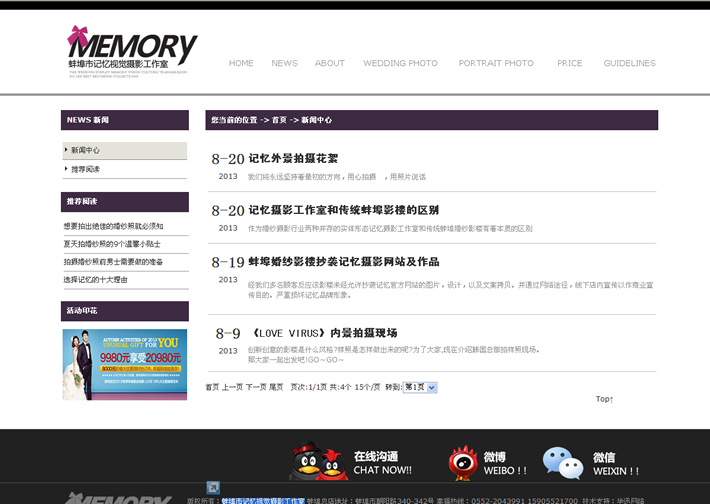Click the WeChat speech bubbles icon

[x=562, y=462]
